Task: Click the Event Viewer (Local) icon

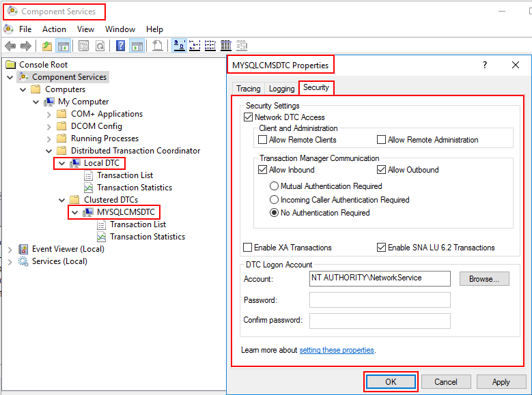Action: point(23,249)
